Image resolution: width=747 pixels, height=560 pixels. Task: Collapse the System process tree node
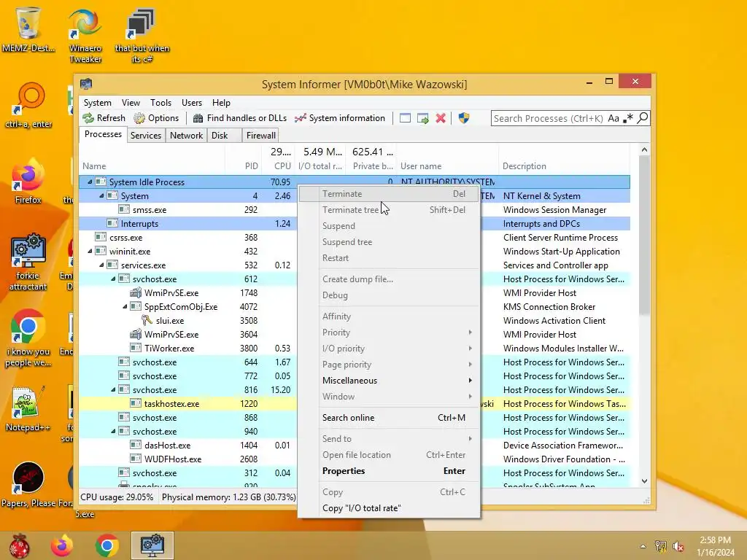(101, 195)
